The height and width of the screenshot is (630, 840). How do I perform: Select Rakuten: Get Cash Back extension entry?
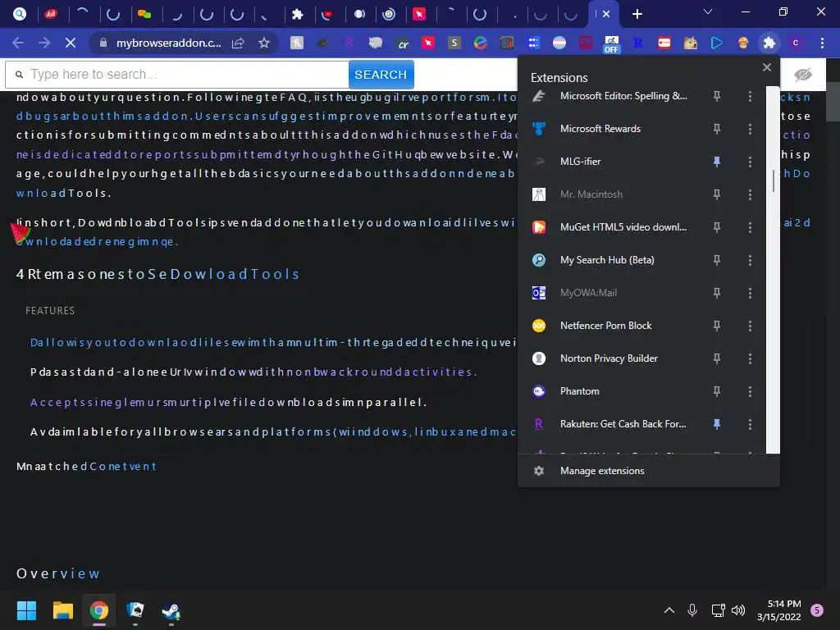[x=623, y=424]
